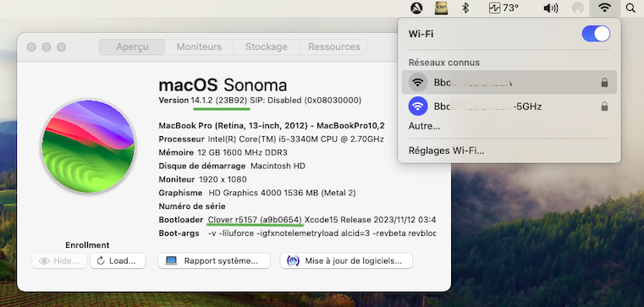
Task: Click the ESP chip menu bar icon
Action: pos(441,8)
